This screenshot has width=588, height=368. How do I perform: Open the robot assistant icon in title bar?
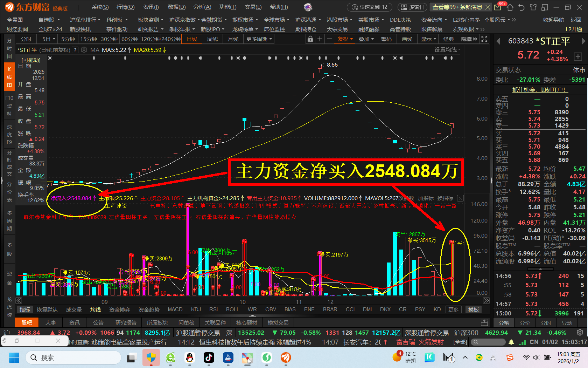[x=308, y=7]
